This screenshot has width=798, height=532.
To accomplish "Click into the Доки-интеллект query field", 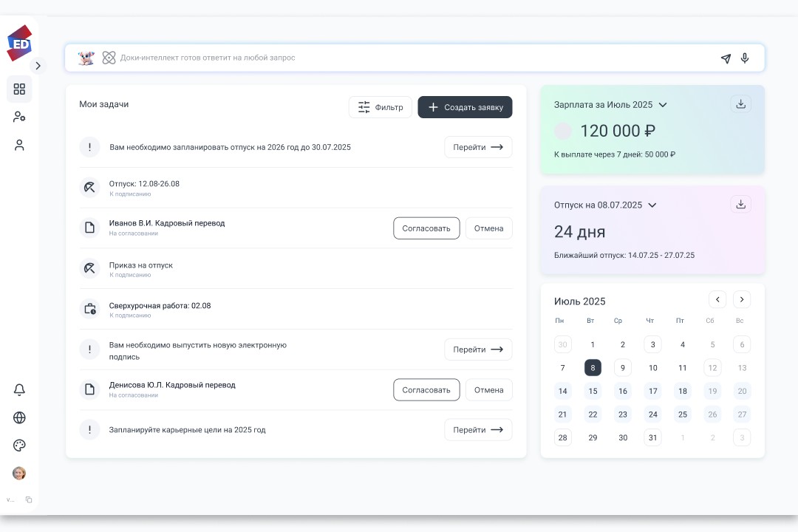I will (414, 58).
